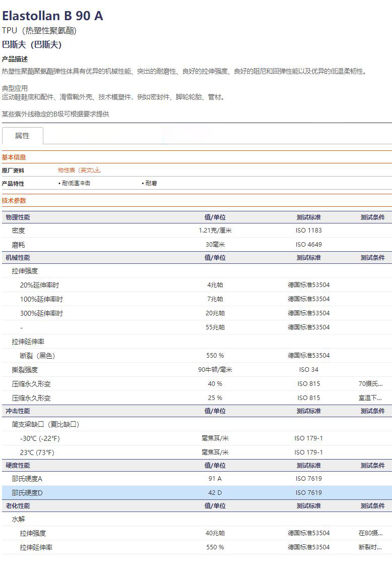The height and width of the screenshot is (567, 392).
Task: Click the 100%延伸率时 row label
Action: 41,299
